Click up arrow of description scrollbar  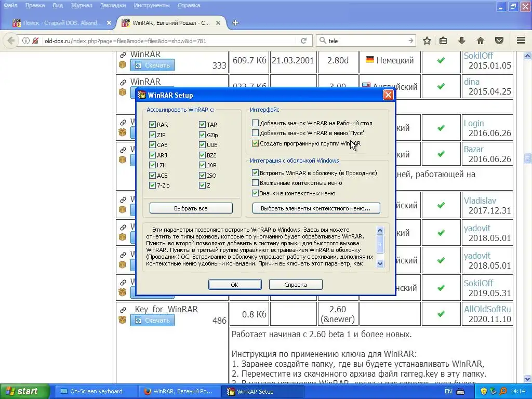[380, 231]
